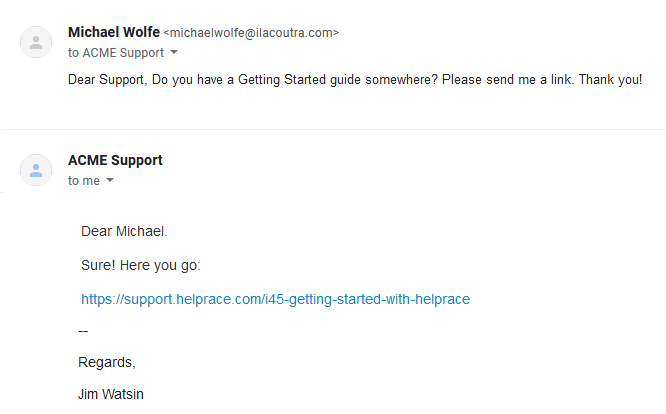Click the "Regards," closing line

[x=106, y=361]
